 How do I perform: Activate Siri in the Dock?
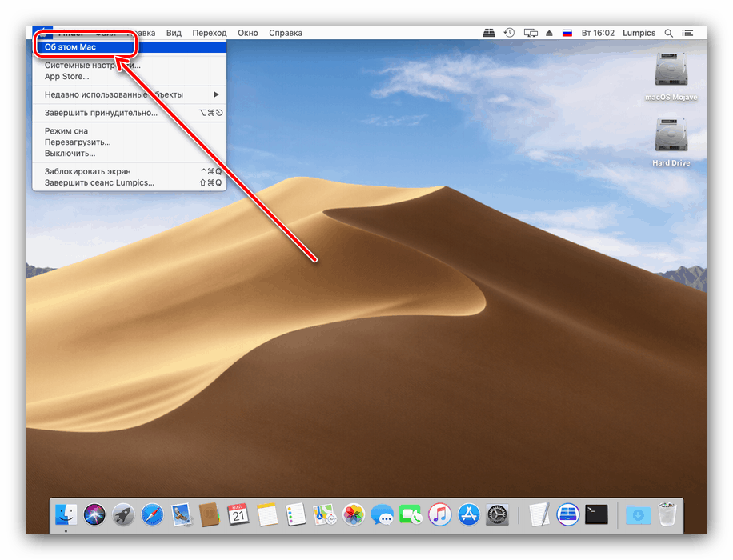point(94,514)
